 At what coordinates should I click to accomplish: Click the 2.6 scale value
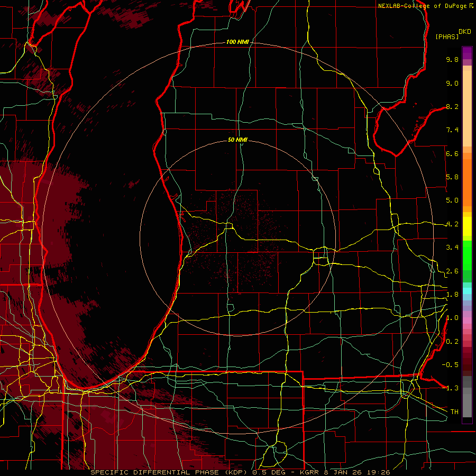click(452, 271)
